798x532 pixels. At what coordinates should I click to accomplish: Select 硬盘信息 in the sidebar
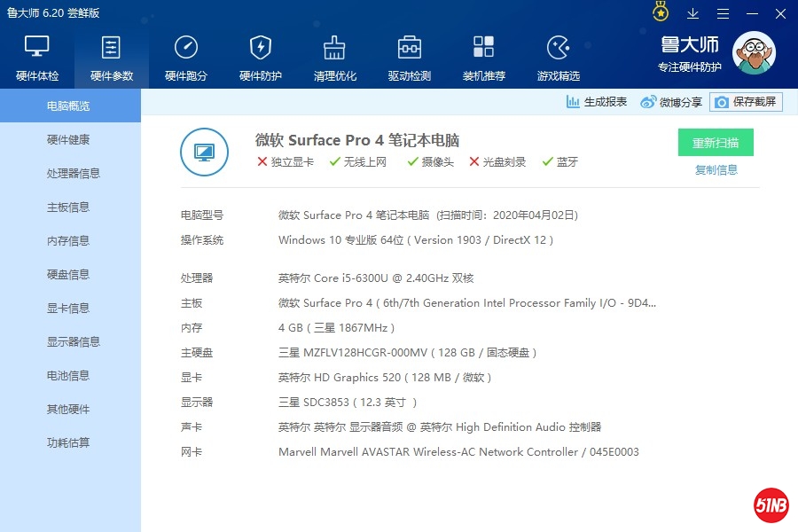pos(68,275)
